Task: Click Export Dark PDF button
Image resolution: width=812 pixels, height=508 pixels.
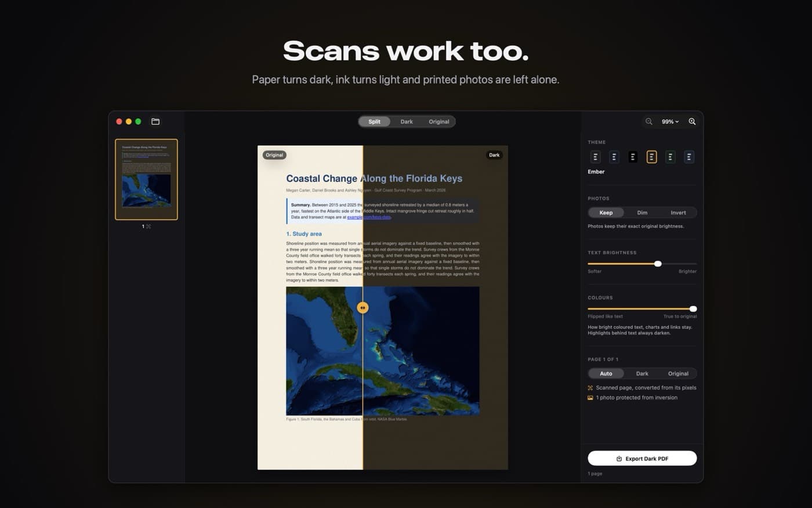Action: tap(642, 459)
